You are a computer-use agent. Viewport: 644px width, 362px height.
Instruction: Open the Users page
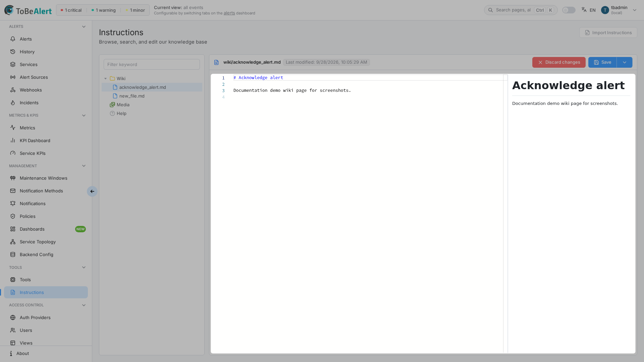coord(46,330)
